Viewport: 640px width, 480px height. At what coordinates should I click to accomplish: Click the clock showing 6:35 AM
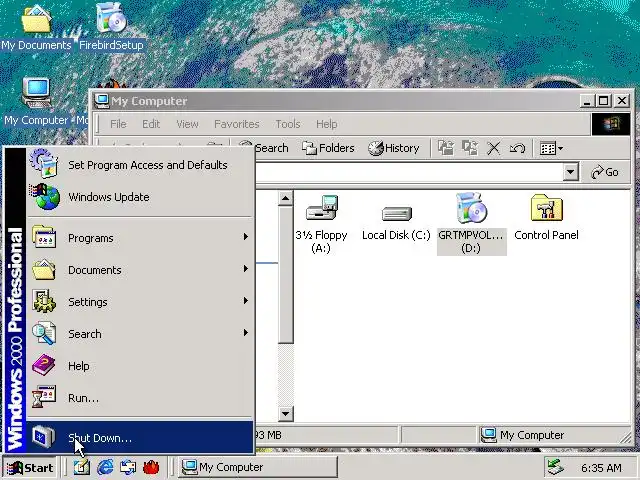point(601,468)
